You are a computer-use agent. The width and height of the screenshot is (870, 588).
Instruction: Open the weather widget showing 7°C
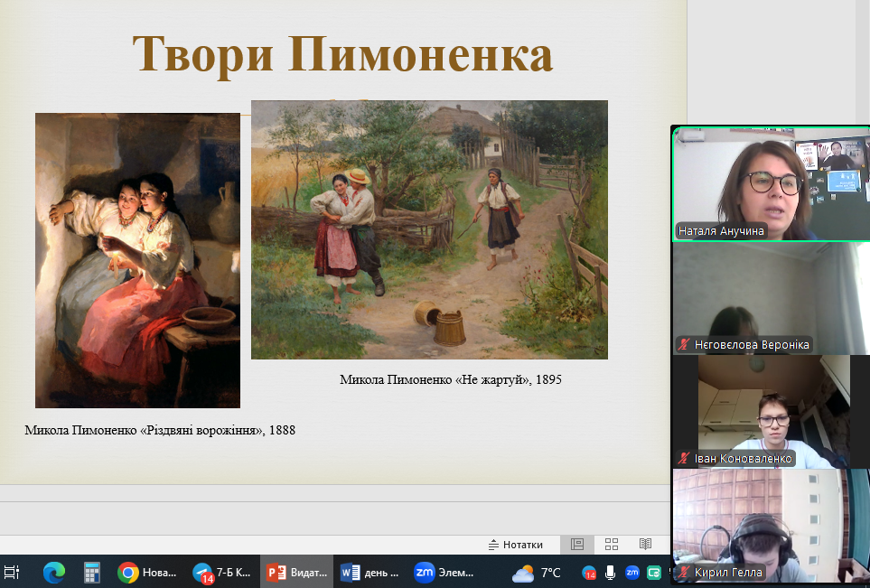coord(536,573)
